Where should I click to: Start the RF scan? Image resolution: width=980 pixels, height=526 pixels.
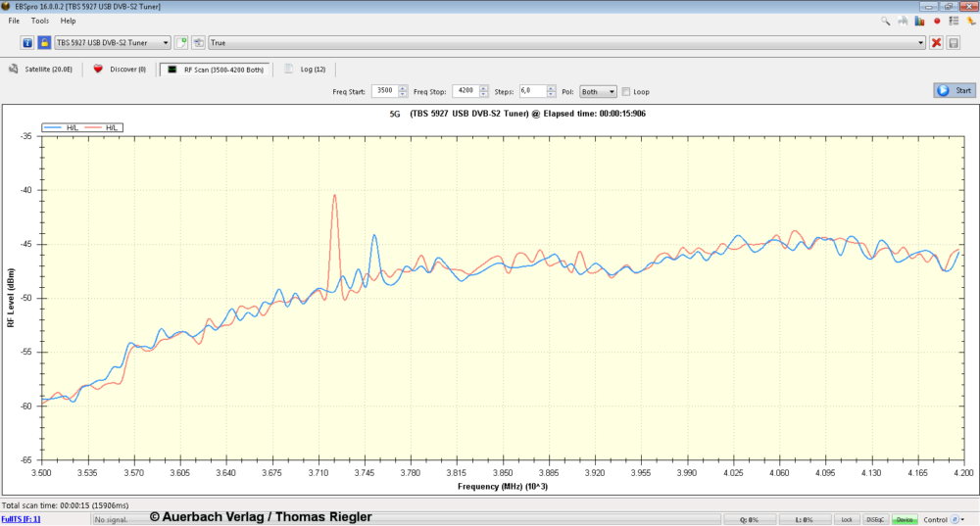point(955,90)
